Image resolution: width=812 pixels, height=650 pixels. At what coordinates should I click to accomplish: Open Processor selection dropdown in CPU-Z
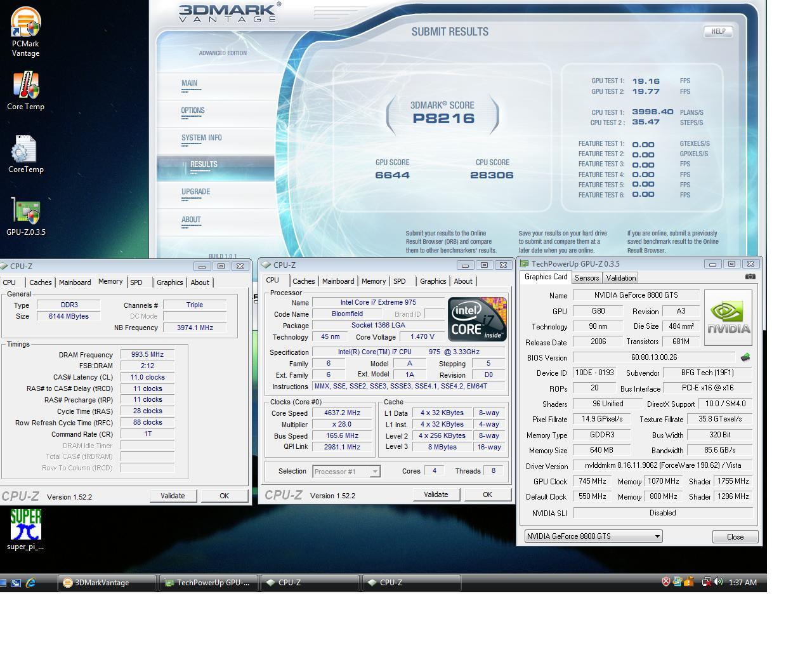pos(375,471)
